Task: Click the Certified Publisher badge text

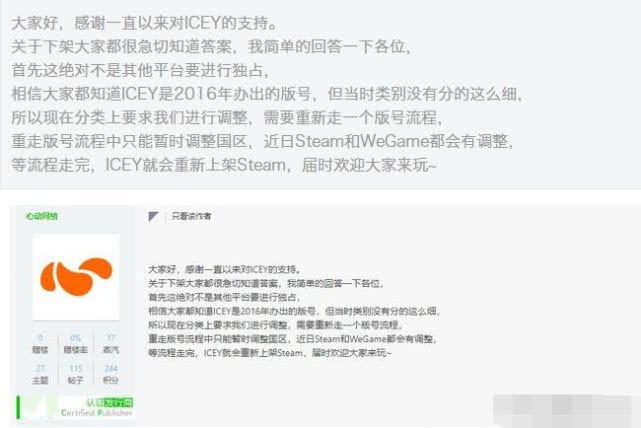Action: 97,413
